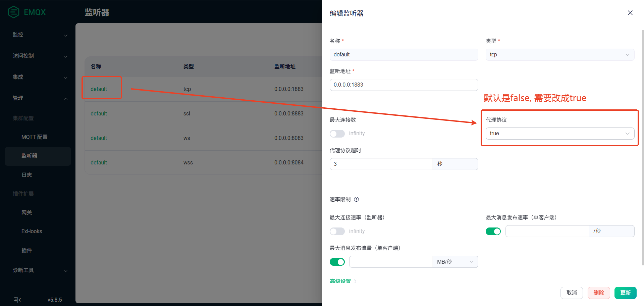Open the MB/秒 unit dropdown
The height and width of the screenshot is (306, 644).
(x=455, y=262)
